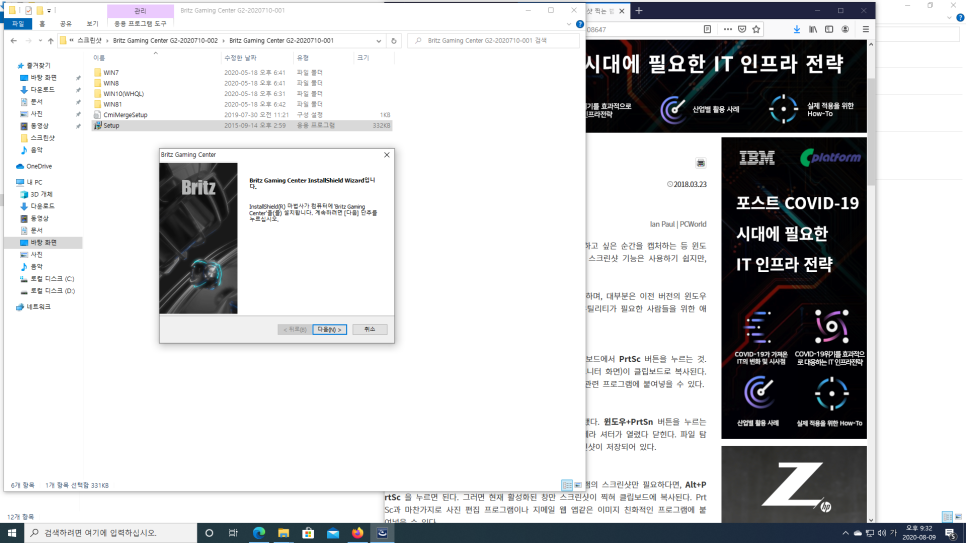
Task: Sort by Type column header
Action: pos(302,58)
